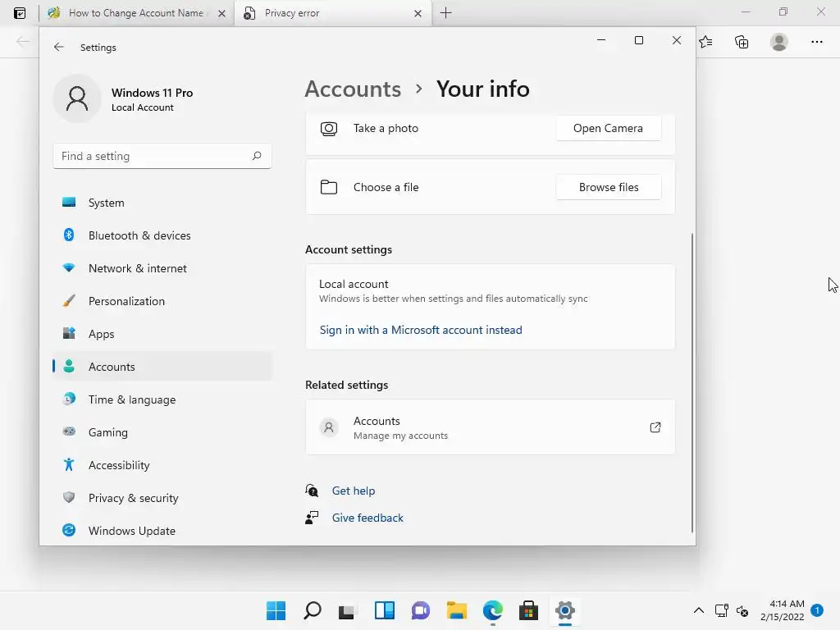Open Edge Favorites star icon
Screen dimensions: 840x630
point(705,42)
